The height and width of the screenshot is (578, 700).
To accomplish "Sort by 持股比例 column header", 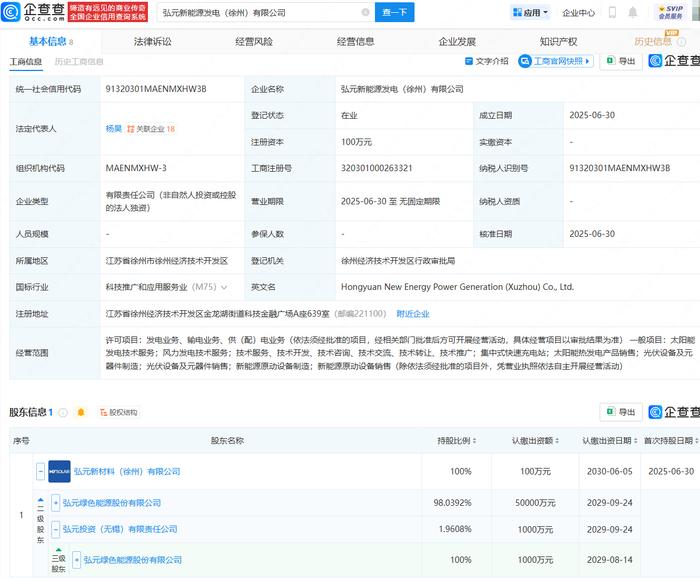I will click(x=457, y=441).
